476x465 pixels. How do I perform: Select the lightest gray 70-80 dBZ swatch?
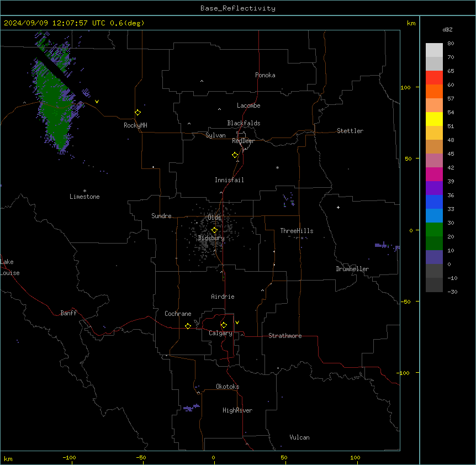point(434,50)
